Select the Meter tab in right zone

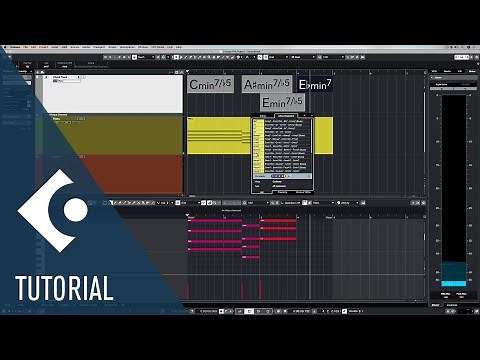[x=472, y=71]
